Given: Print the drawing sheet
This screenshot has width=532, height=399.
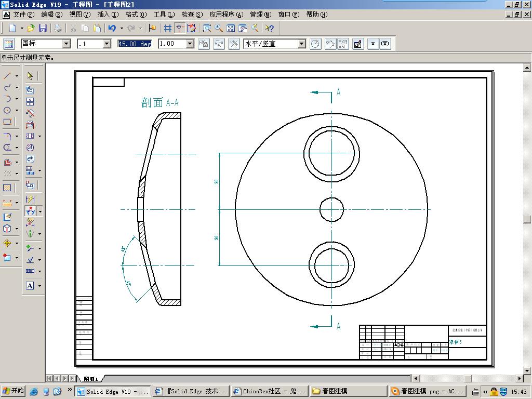Looking at the screenshot, I should coord(58,28).
